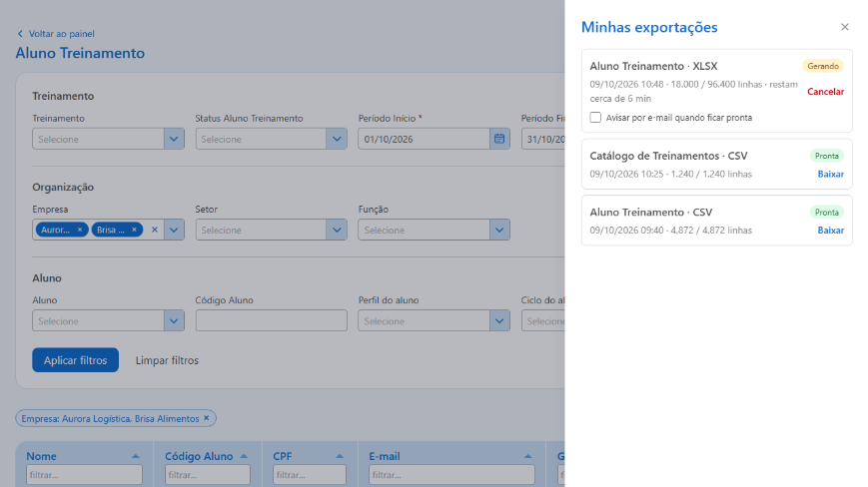The height and width of the screenshot is (487, 868).
Task: Select the Aluno Treinamento · CSV title
Action: coord(650,213)
